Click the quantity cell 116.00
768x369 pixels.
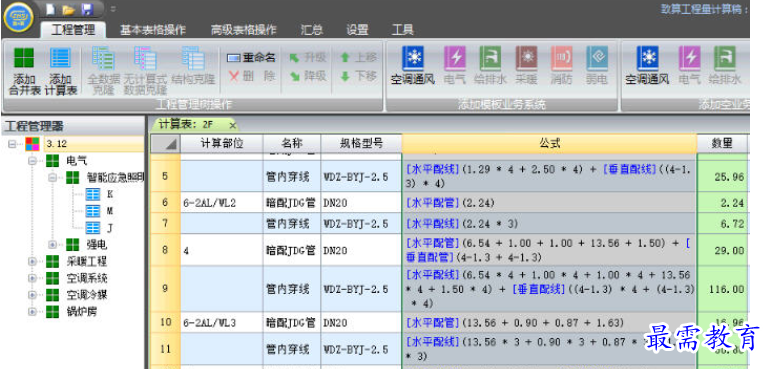[722, 289]
